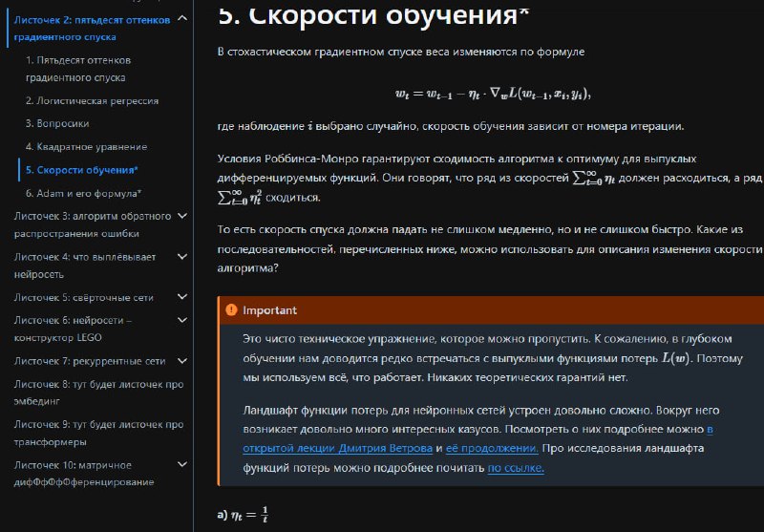Expand the Листочек 3 section chevron
The height and width of the screenshot is (532, 764).
(182, 216)
